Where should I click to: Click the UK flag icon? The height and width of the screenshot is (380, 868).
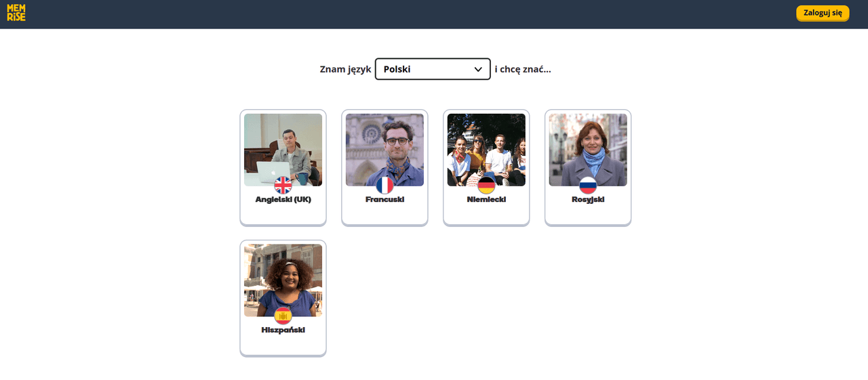pyautogui.click(x=283, y=186)
